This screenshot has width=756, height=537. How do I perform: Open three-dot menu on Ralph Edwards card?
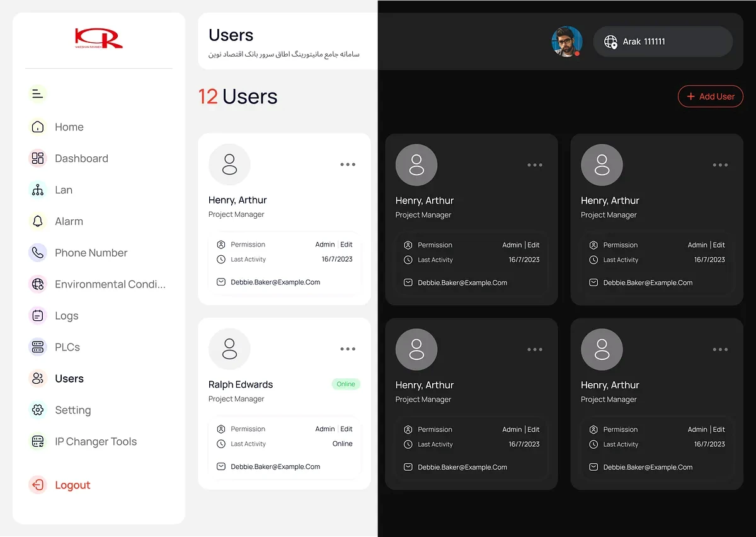pyautogui.click(x=348, y=349)
